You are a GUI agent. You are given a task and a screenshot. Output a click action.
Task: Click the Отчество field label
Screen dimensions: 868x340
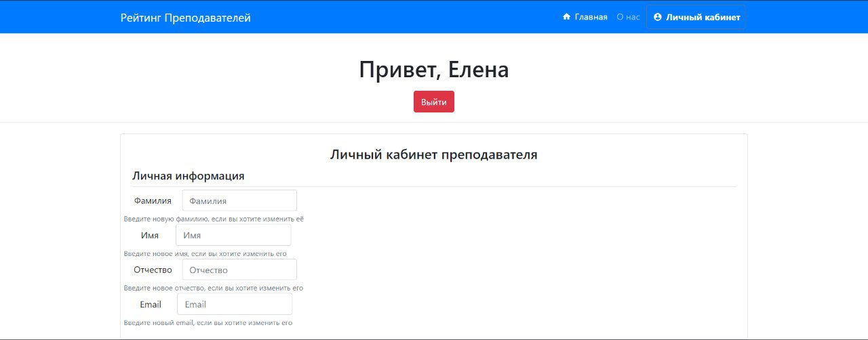(x=153, y=270)
